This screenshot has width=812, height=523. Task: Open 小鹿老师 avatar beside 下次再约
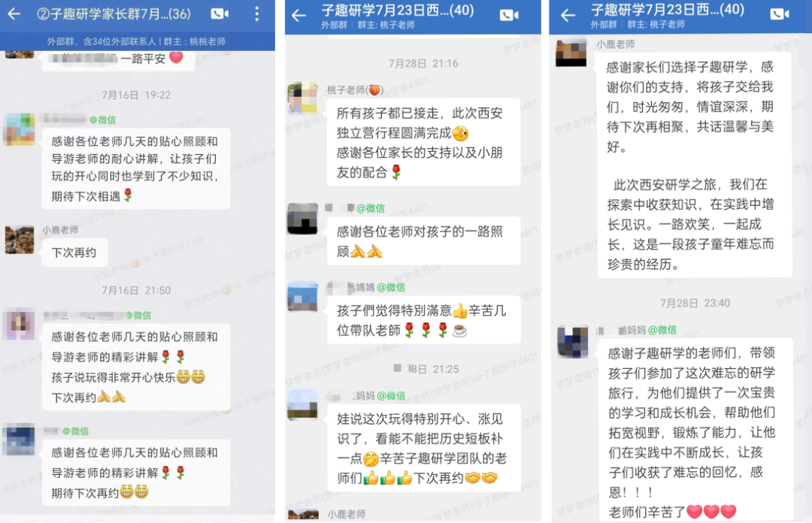coord(20,239)
